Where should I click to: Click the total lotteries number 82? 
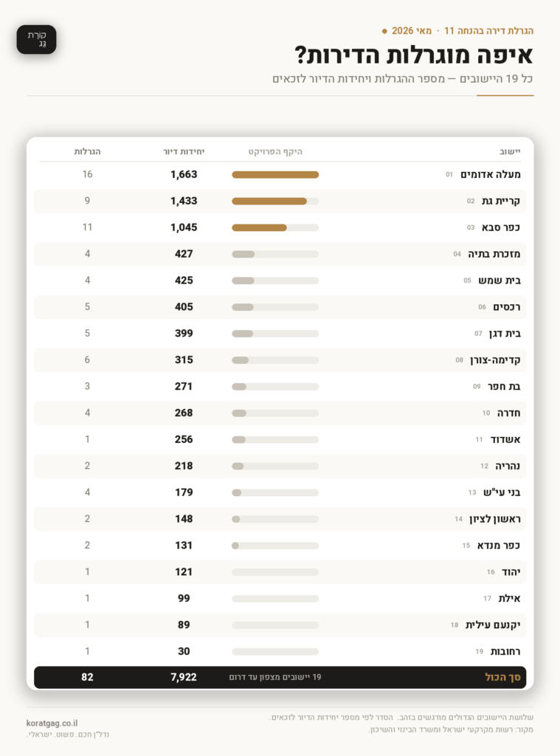click(87, 677)
